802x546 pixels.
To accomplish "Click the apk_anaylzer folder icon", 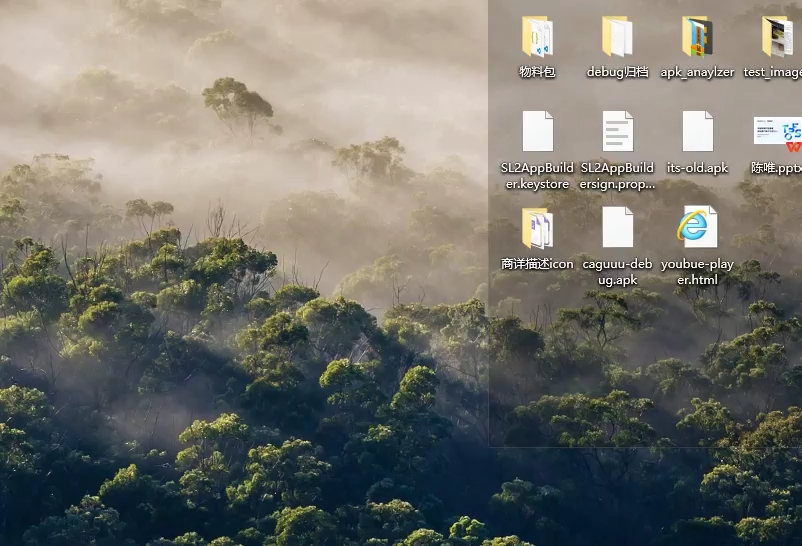I will click(x=697, y=36).
